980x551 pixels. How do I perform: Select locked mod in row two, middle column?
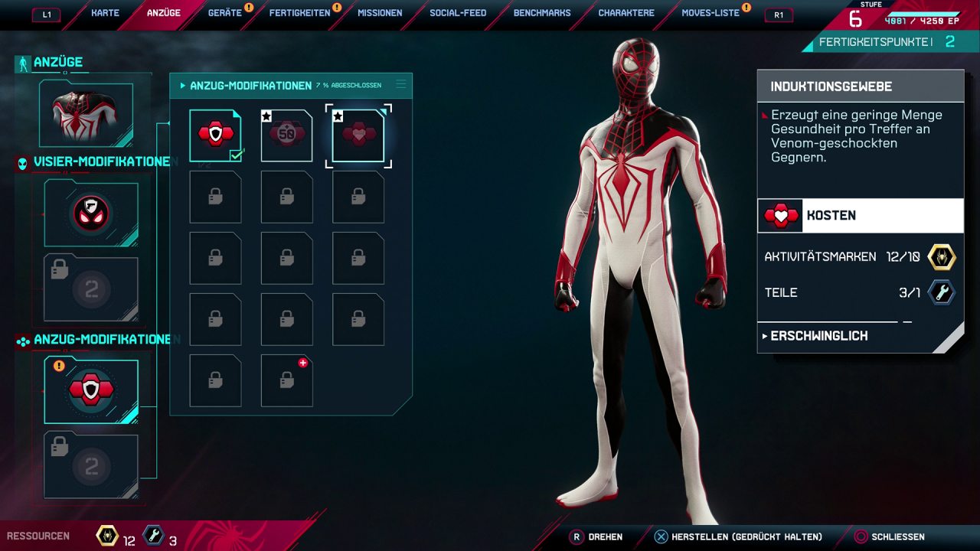click(286, 197)
